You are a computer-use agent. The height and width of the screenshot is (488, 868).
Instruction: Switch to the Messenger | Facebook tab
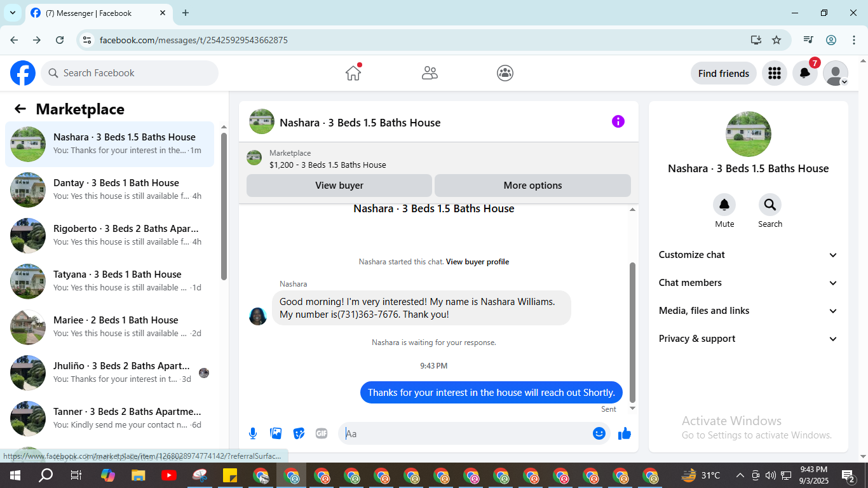[98, 13]
